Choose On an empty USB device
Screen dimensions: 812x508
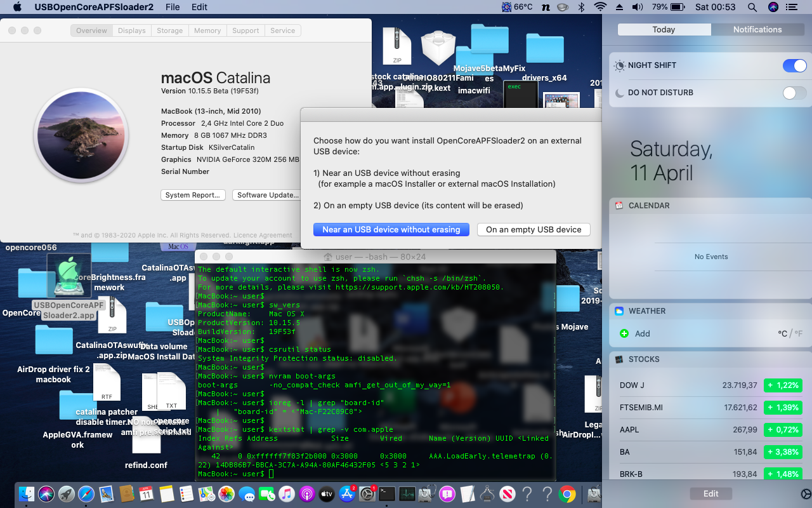[x=534, y=230]
